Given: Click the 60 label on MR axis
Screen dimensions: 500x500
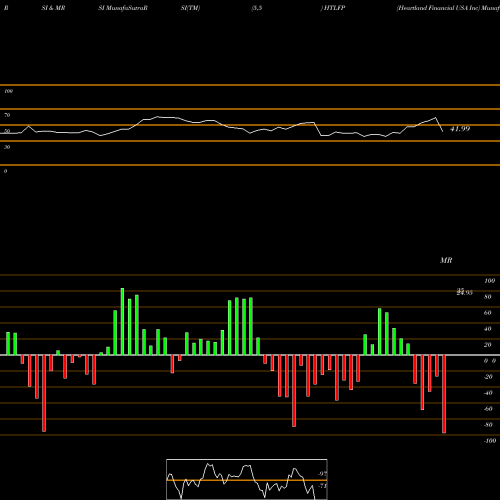Looking at the screenshot, I should [488, 313].
